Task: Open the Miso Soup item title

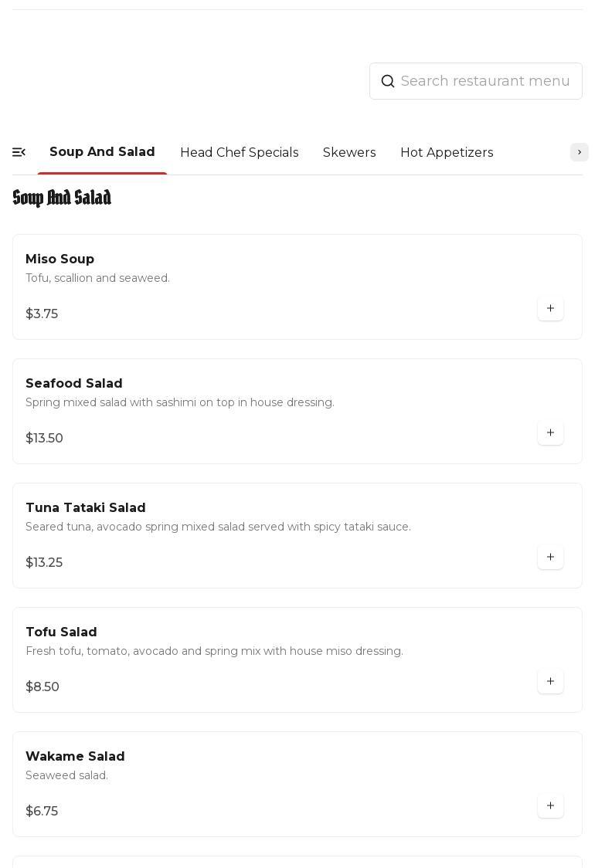Action: pyautogui.click(x=60, y=259)
